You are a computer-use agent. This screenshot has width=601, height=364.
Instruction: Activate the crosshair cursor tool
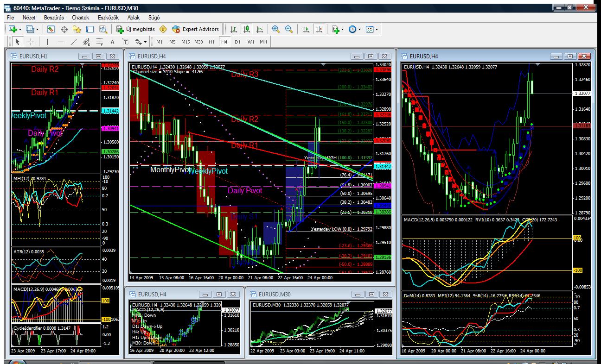tap(31, 42)
